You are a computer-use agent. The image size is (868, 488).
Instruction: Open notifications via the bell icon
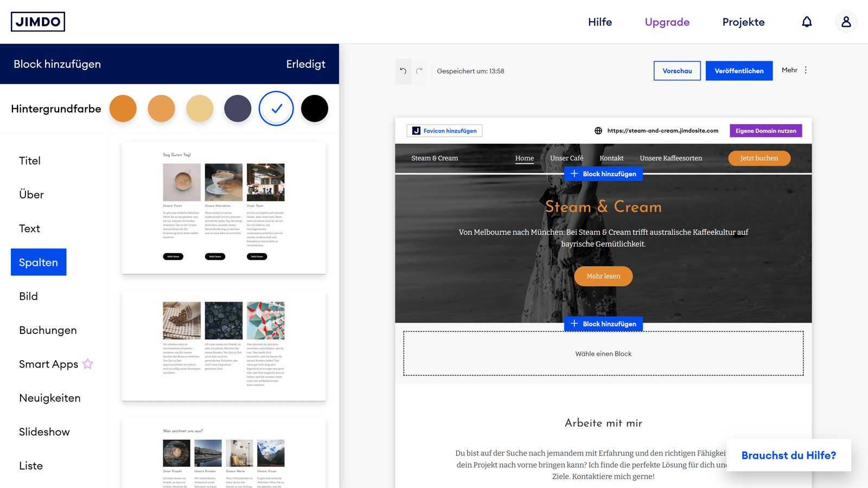807,22
